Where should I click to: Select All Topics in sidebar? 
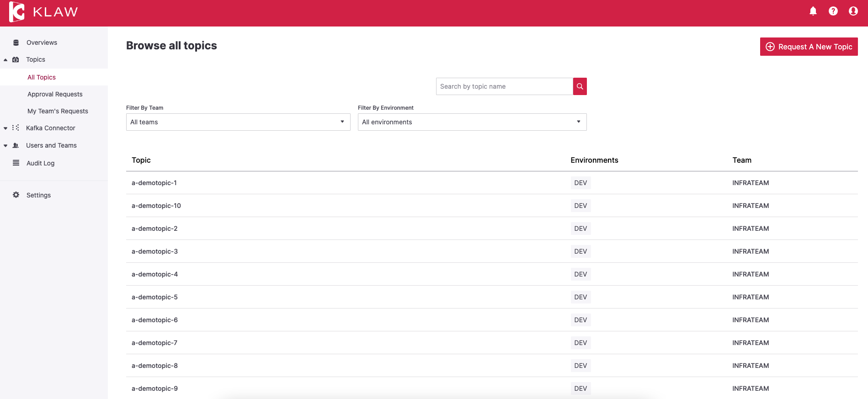click(x=42, y=77)
